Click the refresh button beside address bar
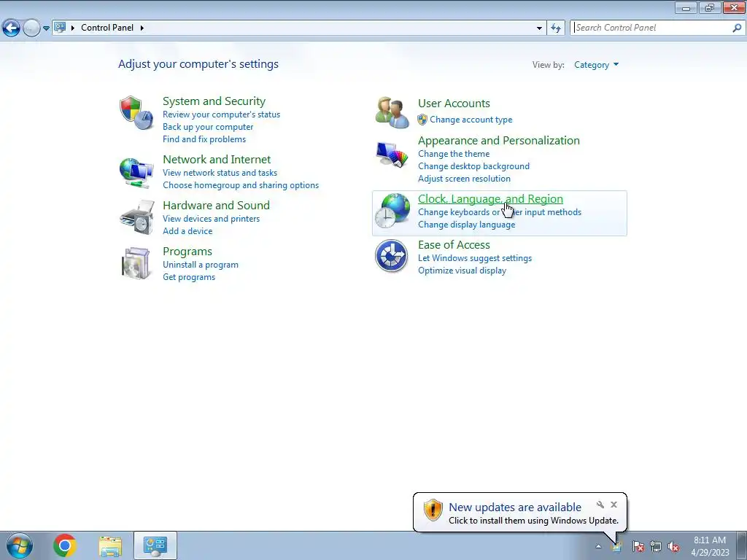This screenshot has height=560, width=747. click(555, 28)
